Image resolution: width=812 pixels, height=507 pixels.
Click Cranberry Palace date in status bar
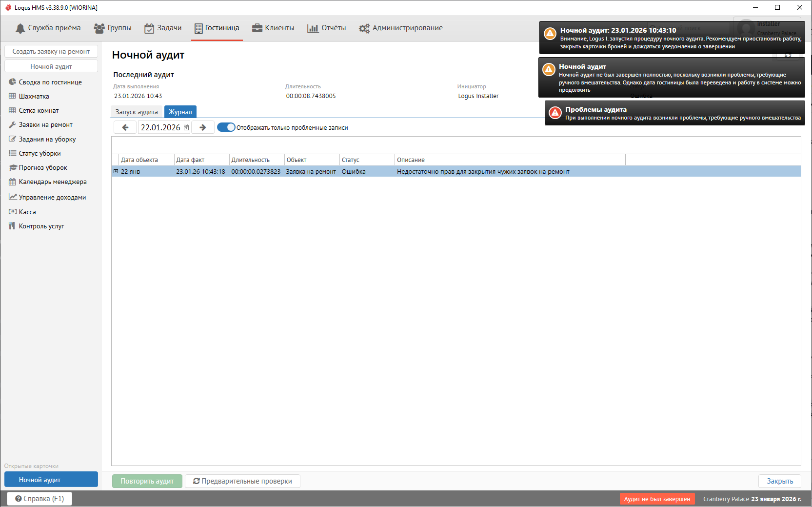752,499
